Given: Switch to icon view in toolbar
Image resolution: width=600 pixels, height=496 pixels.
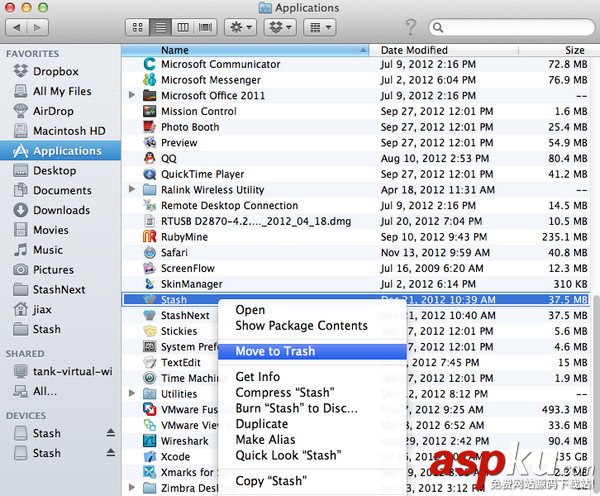Looking at the screenshot, I should click(137, 28).
